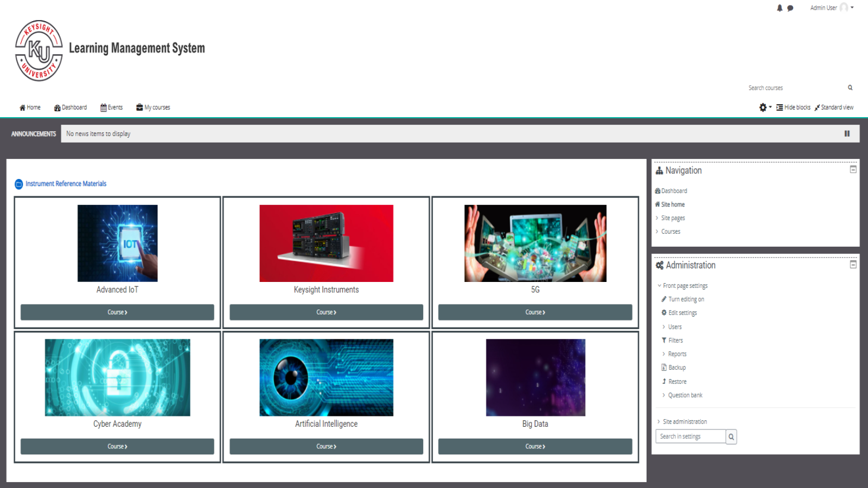Open the settings gear dropdown
The height and width of the screenshot is (488, 868).
(765, 107)
